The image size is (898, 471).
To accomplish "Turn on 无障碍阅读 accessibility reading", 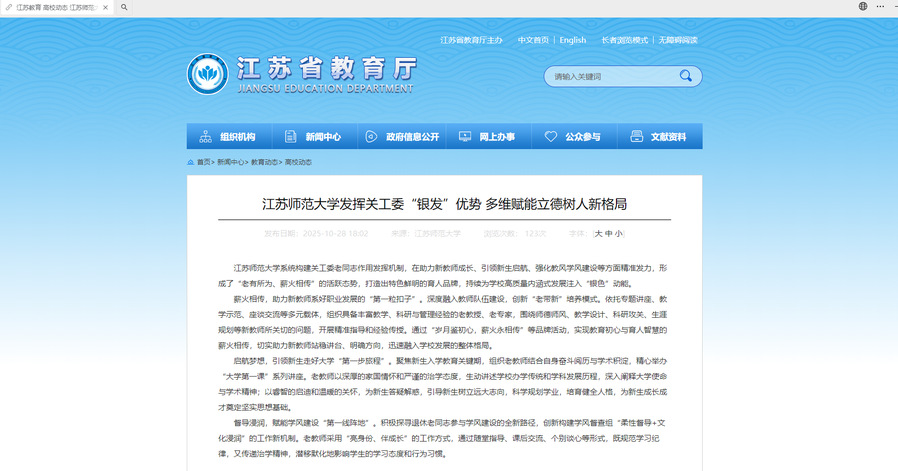I will click(x=678, y=40).
